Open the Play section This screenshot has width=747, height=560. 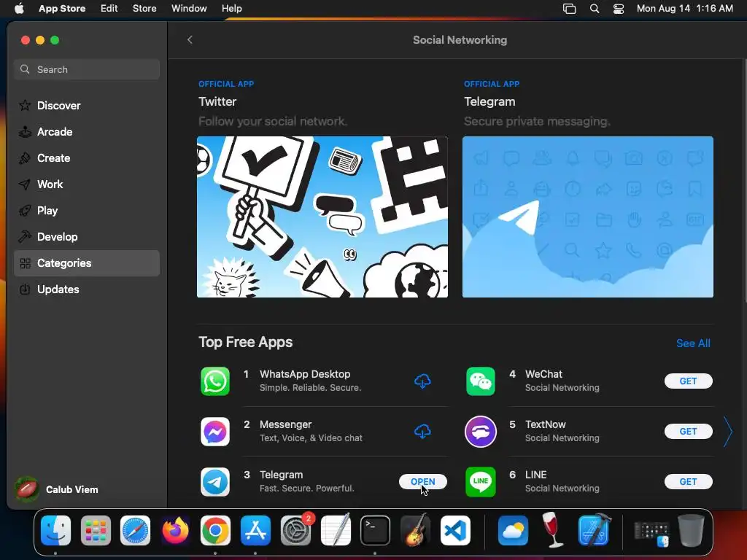pyautogui.click(x=87, y=211)
